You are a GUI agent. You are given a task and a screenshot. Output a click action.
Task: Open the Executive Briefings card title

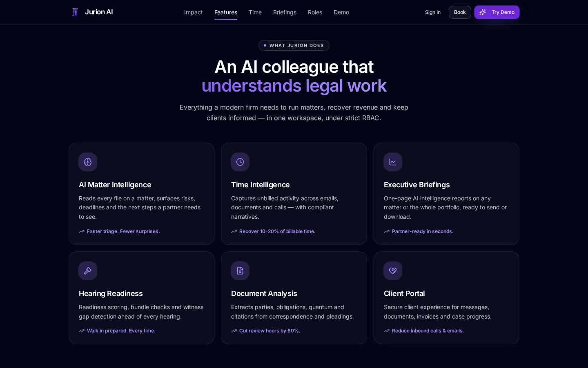tap(416, 185)
